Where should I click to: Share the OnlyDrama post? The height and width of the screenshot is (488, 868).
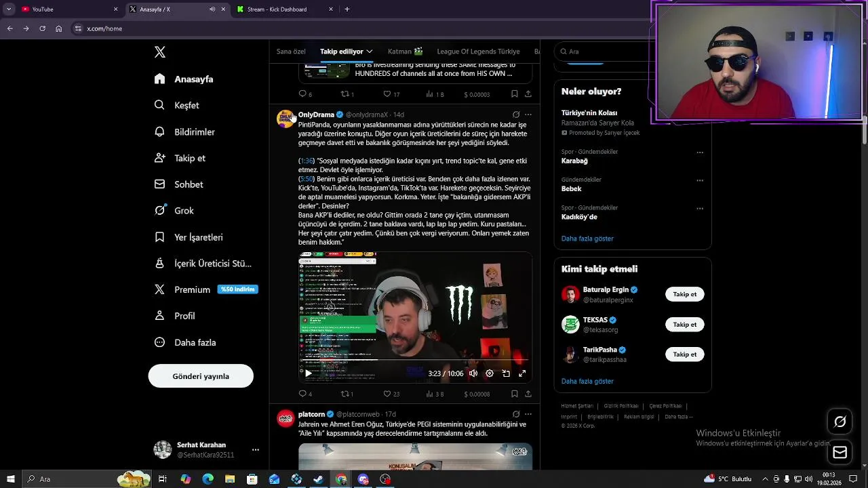click(x=528, y=394)
